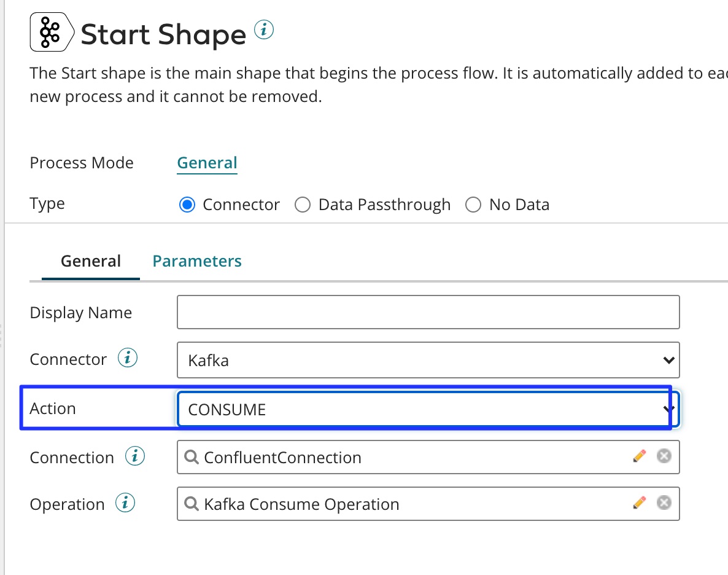Edit Kafka Consume Operation with pencil icon
The width and height of the screenshot is (728, 575).
pyautogui.click(x=639, y=503)
